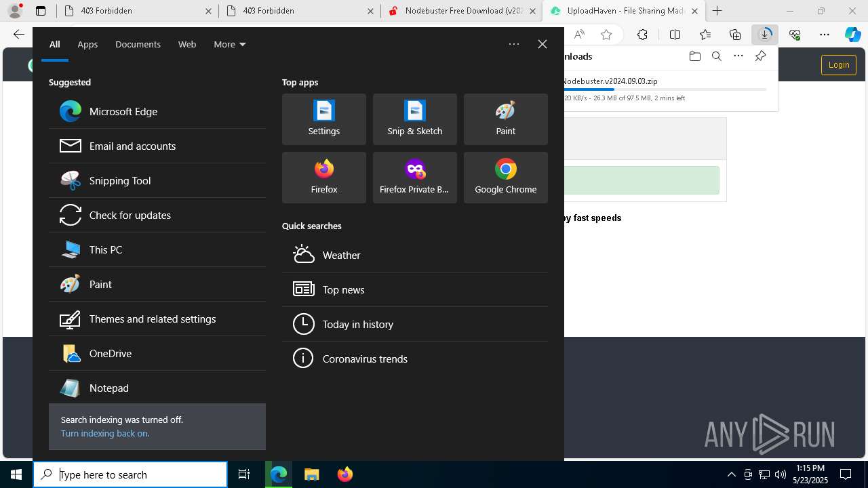868x488 pixels.
Task: Open notification center on taskbar
Action: click(x=846, y=474)
